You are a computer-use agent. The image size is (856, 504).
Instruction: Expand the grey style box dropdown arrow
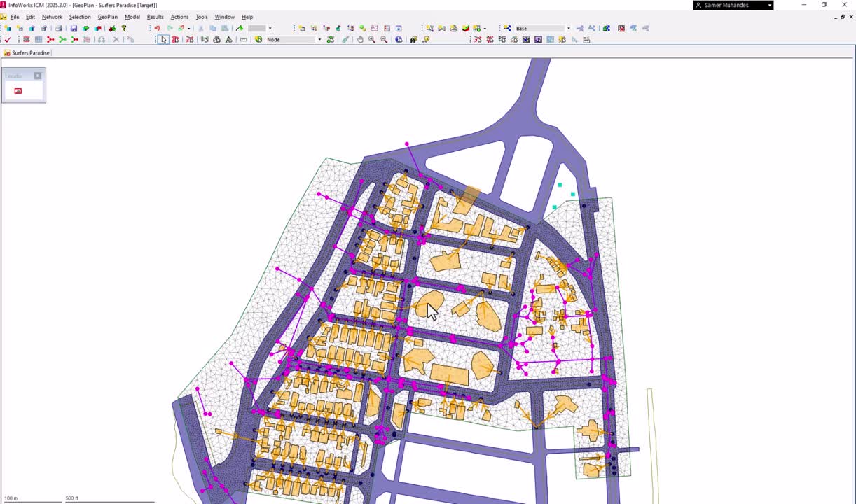pyautogui.click(x=270, y=29)
